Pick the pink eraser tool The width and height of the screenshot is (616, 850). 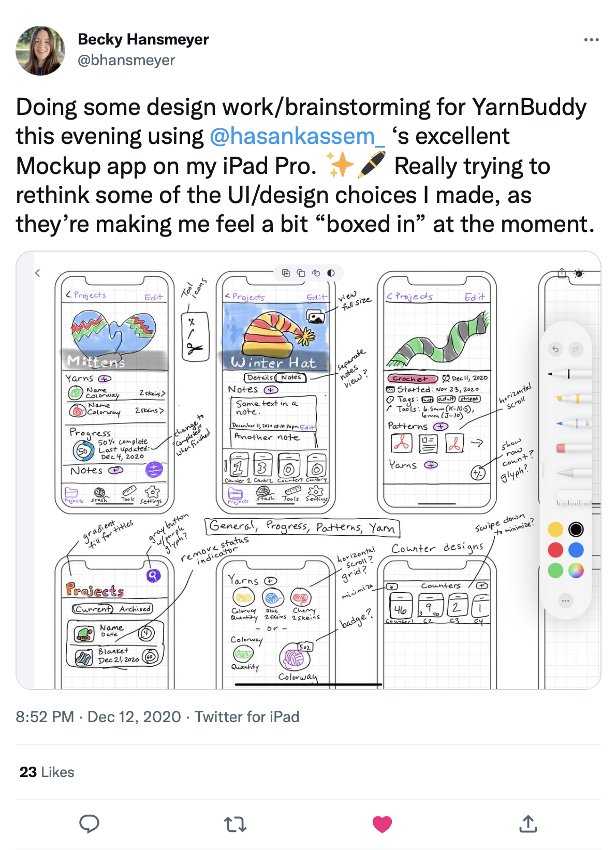569,448
